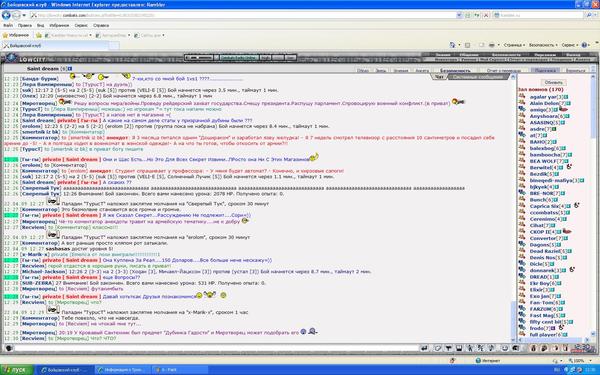Send message with the Enter arrow icon

click(424, 348)
